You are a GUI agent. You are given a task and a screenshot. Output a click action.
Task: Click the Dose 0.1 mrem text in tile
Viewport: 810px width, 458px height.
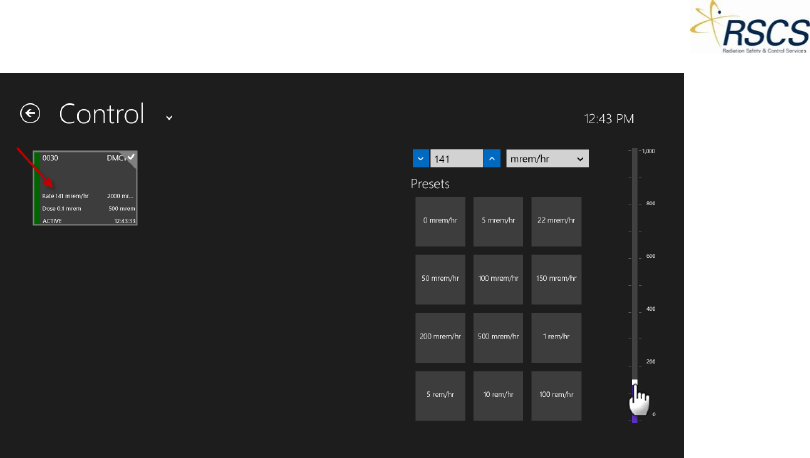click(x=61, y=209)
